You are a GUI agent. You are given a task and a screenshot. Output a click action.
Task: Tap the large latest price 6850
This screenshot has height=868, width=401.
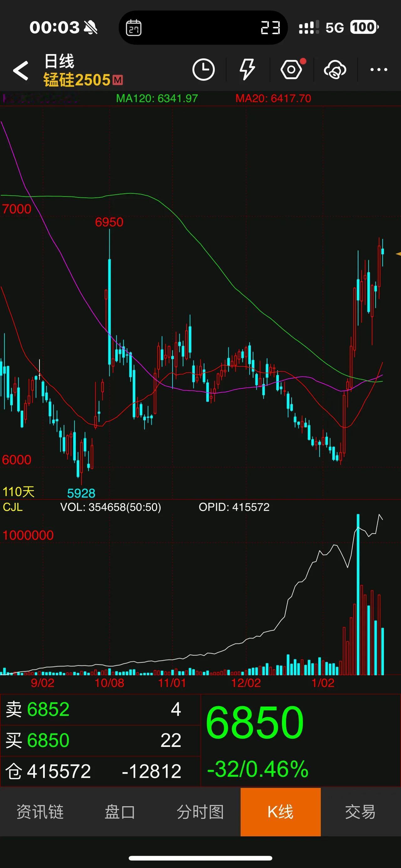pyautogui.click(x=255, y=723)
